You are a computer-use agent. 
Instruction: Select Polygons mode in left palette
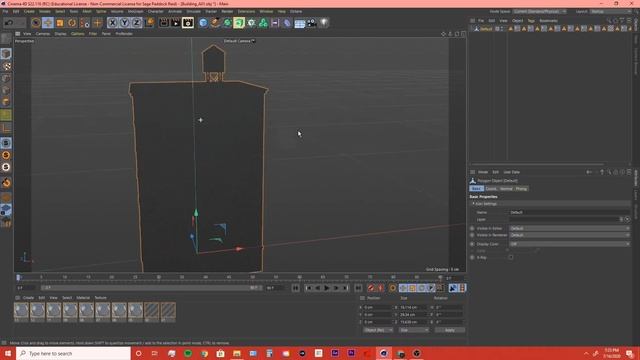tap(6, 102)
